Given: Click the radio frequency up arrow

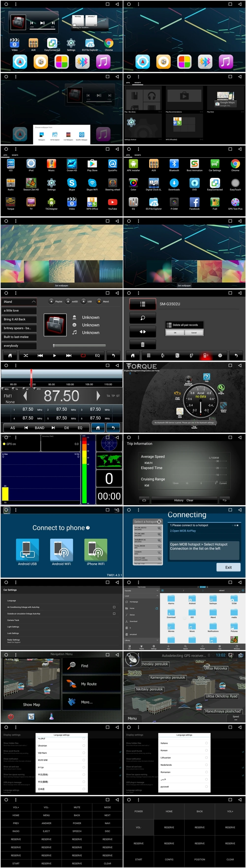Looking at the screenshot, I should [98, 396].
